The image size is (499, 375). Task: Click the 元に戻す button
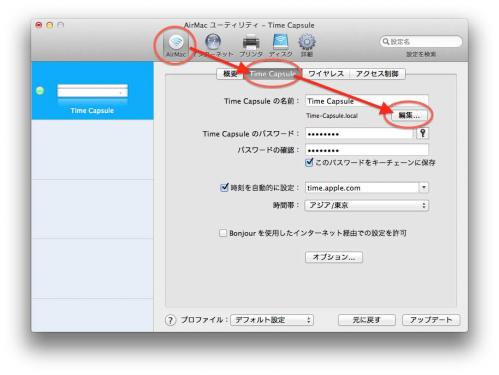tap(367, 320)
